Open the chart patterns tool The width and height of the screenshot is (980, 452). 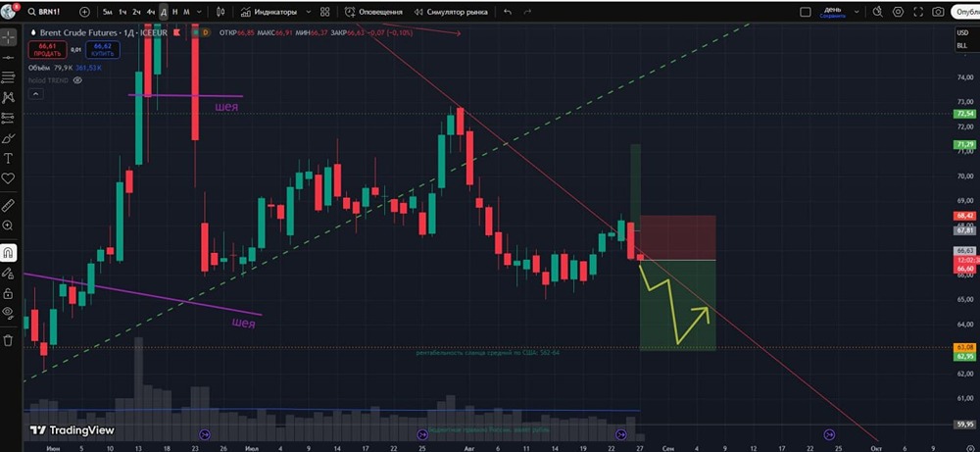point(8,97)
